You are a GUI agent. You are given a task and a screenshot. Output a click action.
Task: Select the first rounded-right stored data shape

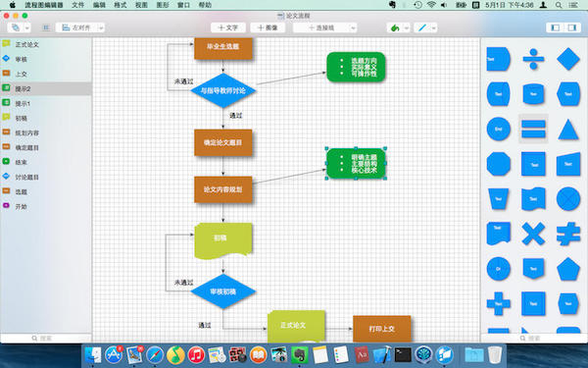point(499,59)
